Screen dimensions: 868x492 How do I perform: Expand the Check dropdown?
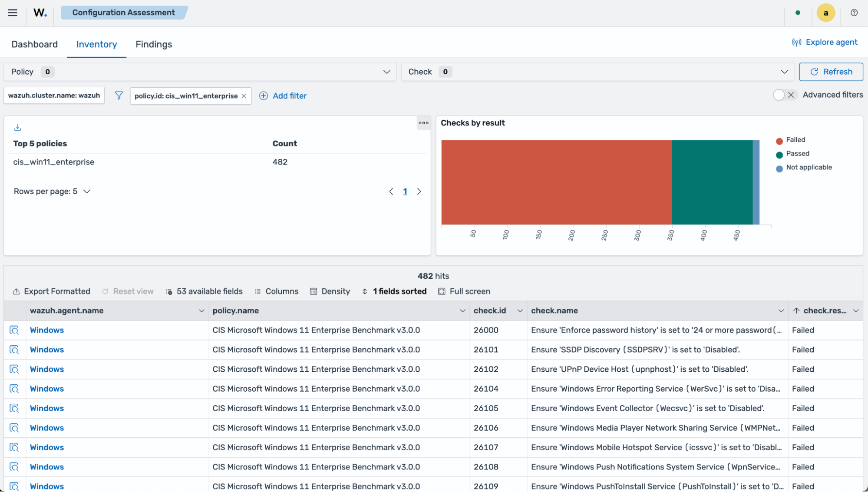click(x=597, y=72)
